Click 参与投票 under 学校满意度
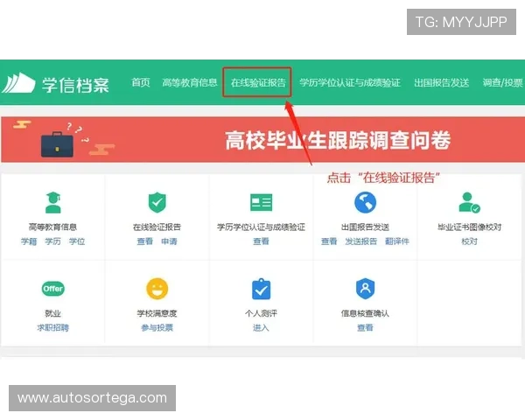Image resolution: width=525 pixels, height=420 pixels. pos(157,327)
